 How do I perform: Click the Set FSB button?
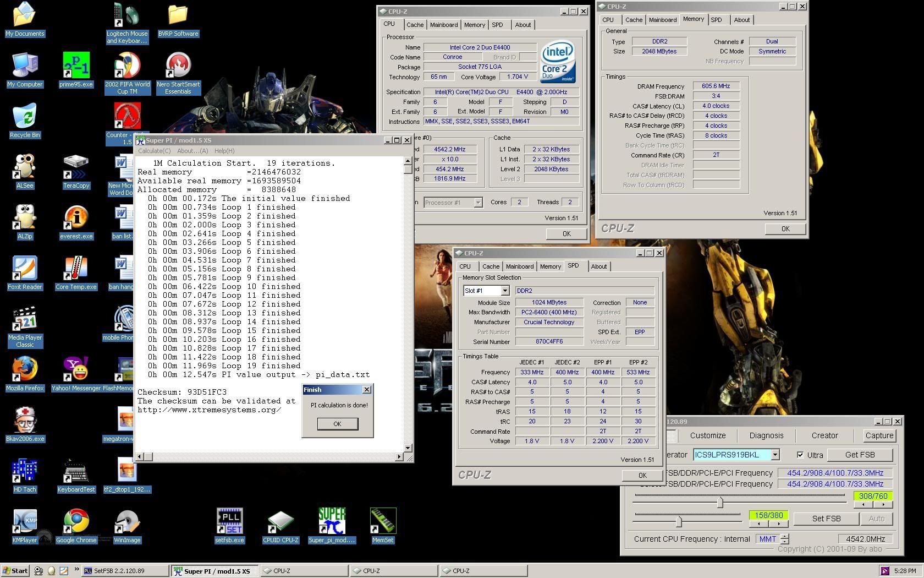[x=826, y=519]
